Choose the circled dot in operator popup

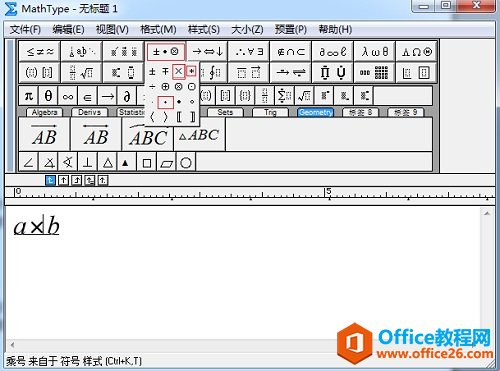192,87
